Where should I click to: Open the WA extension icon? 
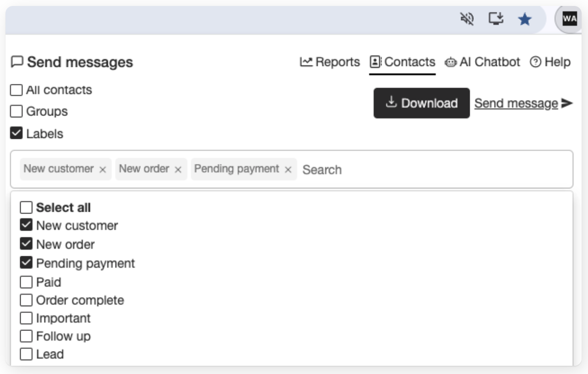tap(569, 20)
